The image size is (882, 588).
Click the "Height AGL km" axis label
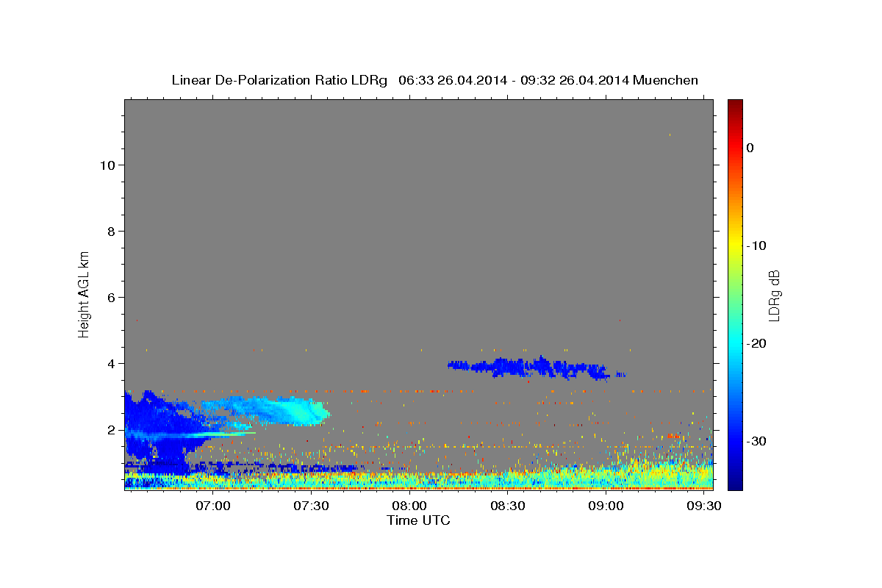click(84, 294)
